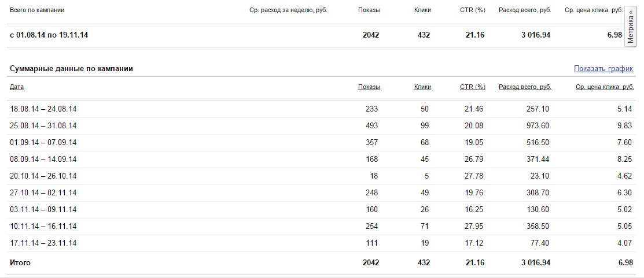Click the Показать график link
This screenshot has width=644, height=278.
pos(603,68)
